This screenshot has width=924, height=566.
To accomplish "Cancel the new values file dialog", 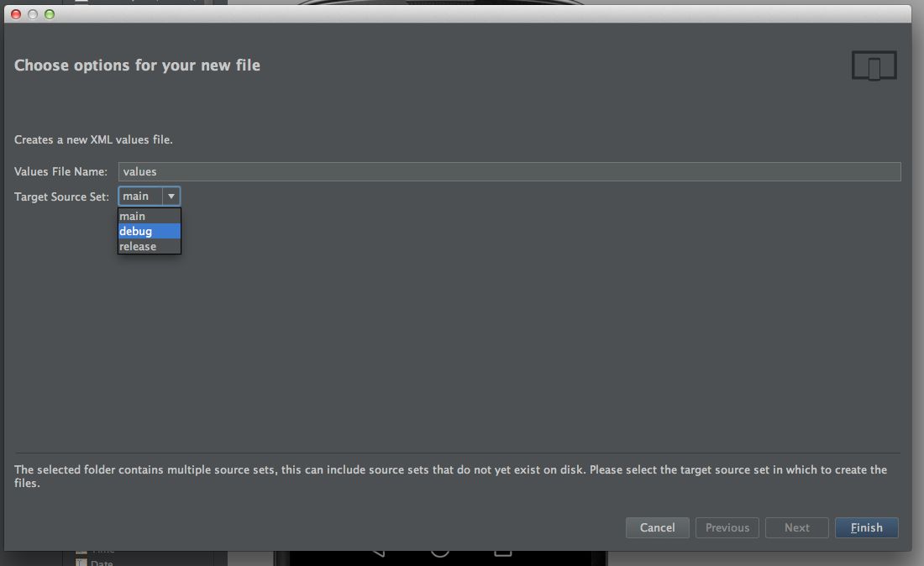I will [x=657, y=527].
